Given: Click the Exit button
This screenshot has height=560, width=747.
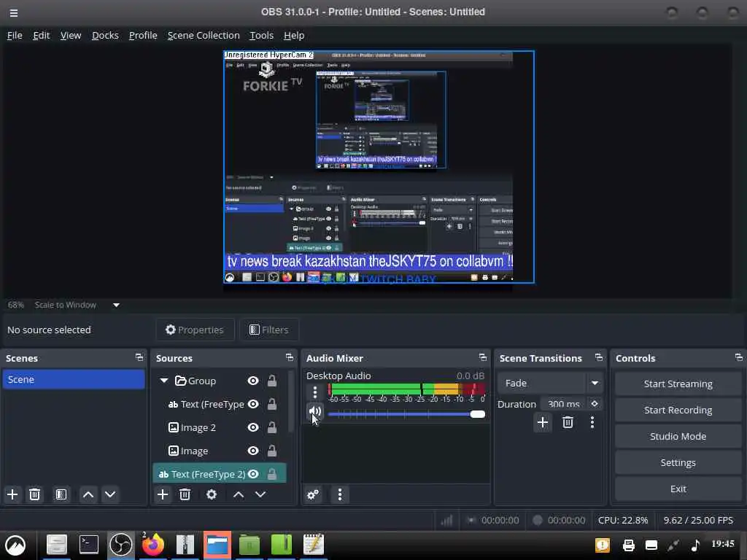Looking at the screenshot, I should coord(678,489).
